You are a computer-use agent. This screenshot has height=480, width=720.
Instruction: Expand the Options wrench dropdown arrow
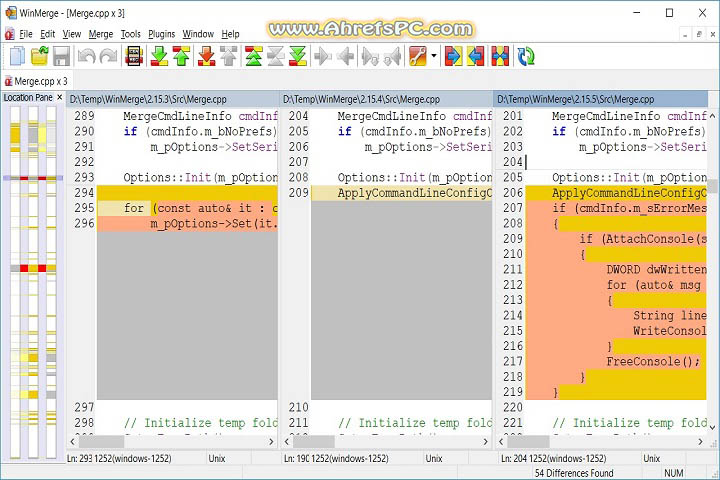[434, 56]
